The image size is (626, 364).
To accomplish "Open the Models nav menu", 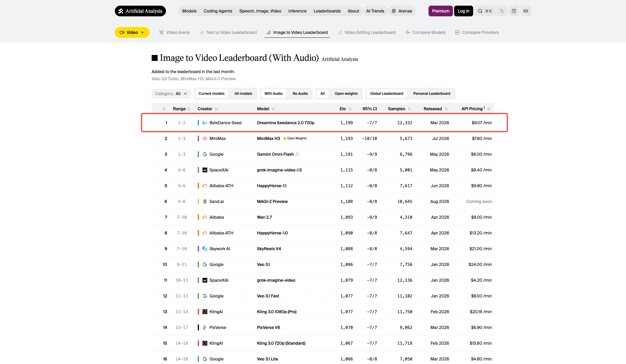I will 189,11.
